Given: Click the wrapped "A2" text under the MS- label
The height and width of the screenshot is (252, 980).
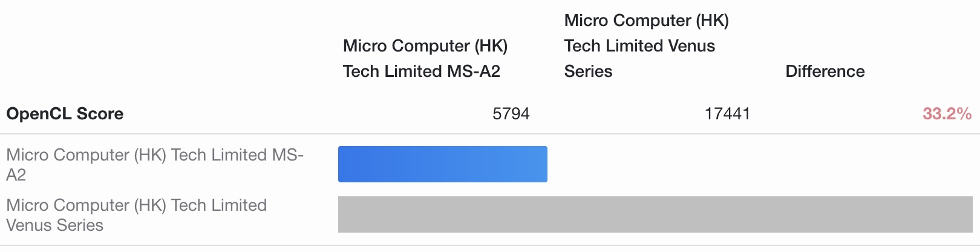Looking at the screenshot, I should (16, 175).
